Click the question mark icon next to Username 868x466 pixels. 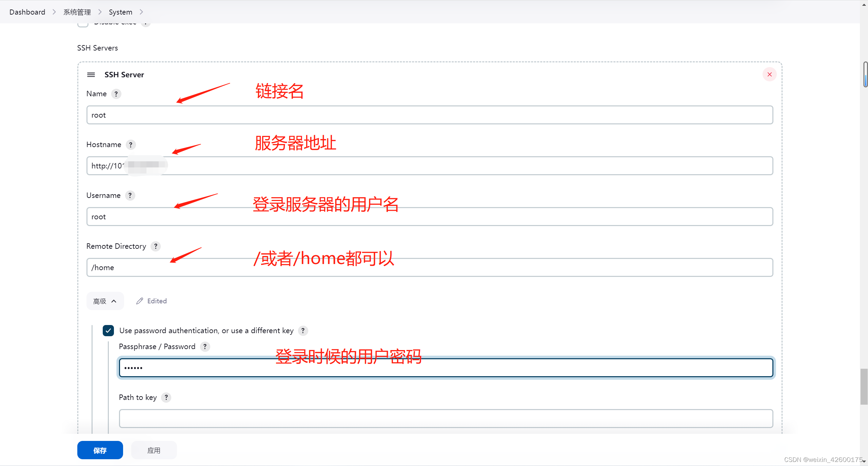coord(130,195)
